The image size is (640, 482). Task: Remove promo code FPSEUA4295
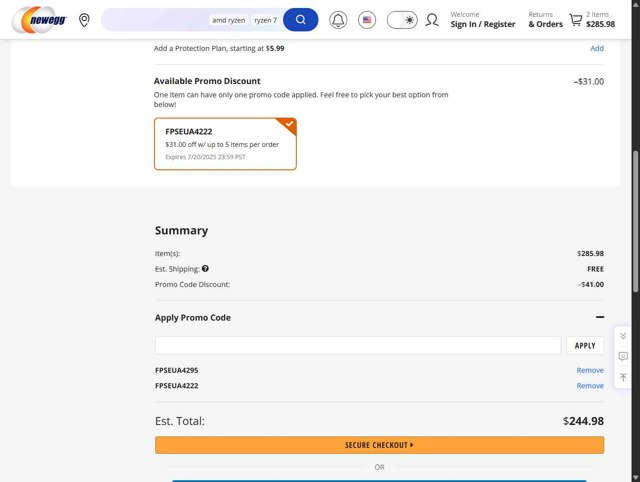tap(590, 370)
